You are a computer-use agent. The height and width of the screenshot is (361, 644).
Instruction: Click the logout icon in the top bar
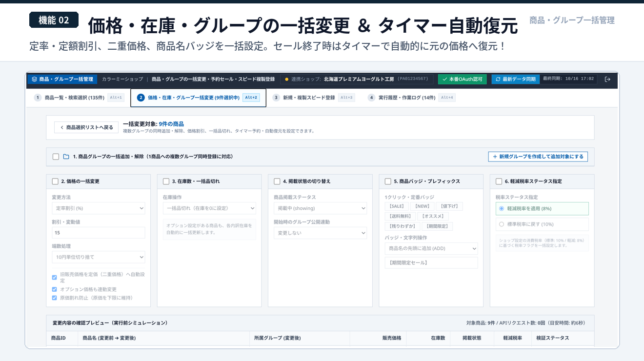[607, 79]
